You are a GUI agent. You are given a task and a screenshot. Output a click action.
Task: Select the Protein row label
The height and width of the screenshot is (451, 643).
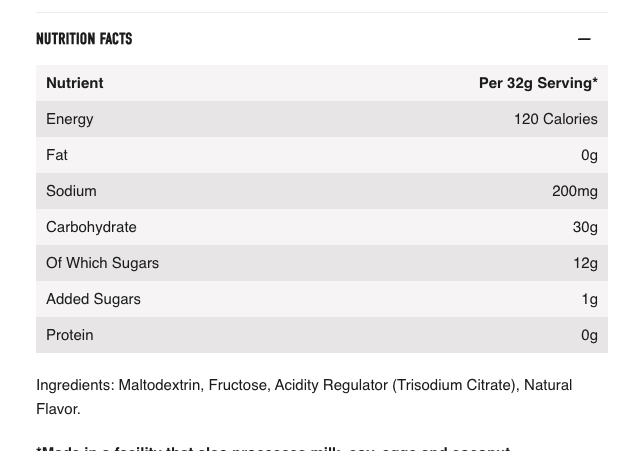point(70,335)
